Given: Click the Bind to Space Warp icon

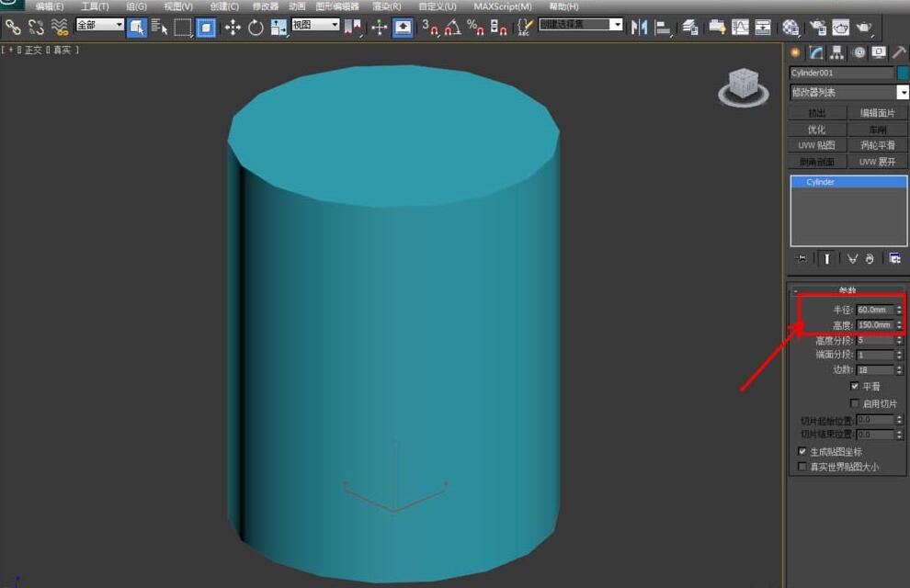Looking at the screenshot, I should tap(59, 27).
